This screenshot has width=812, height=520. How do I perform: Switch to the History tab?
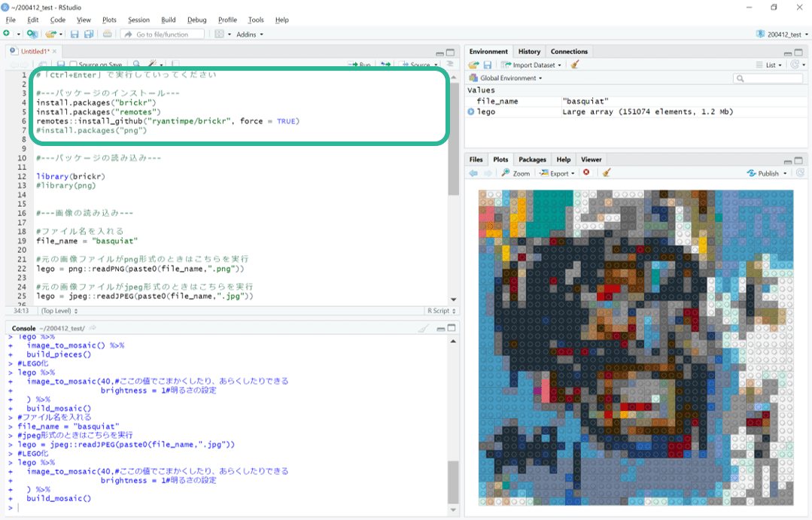pos(529,51)
